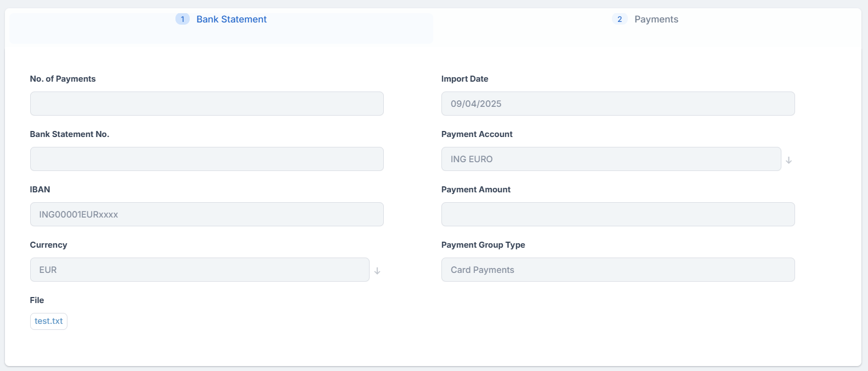Click the Payment Group Type field
This screenshot has height=371, width=868.
617,270
